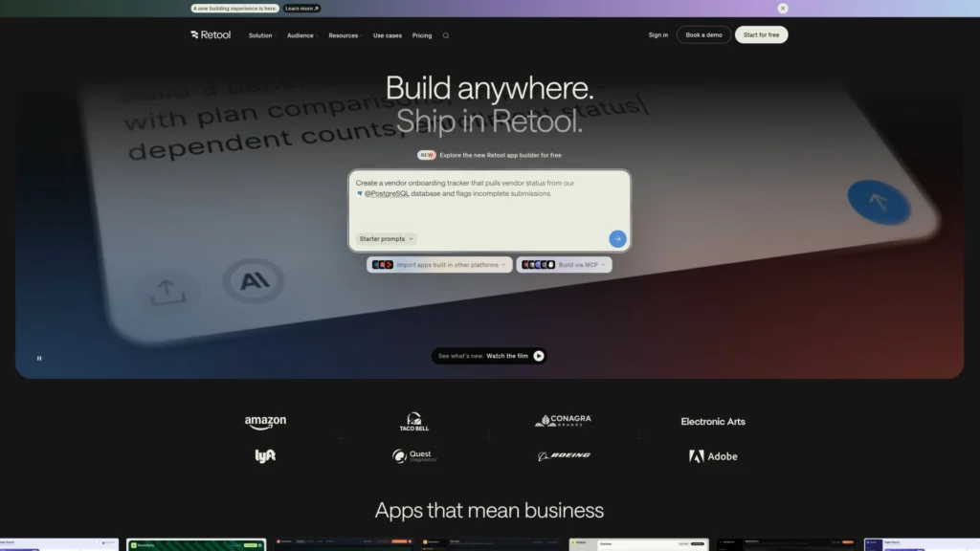
Task: Expand the Resources menu
Action: 345,35
